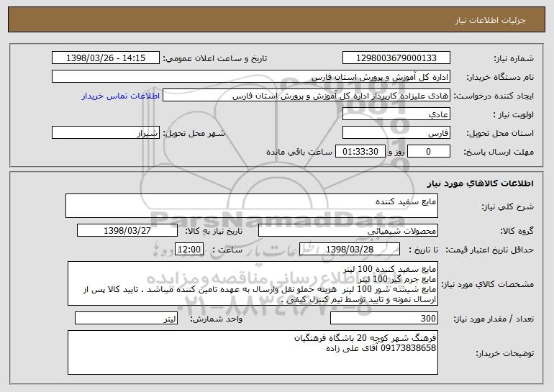Click the label مشخصات کالای مورد نیاز
This screenshot has height=392, width=554.
coord(488,284)
